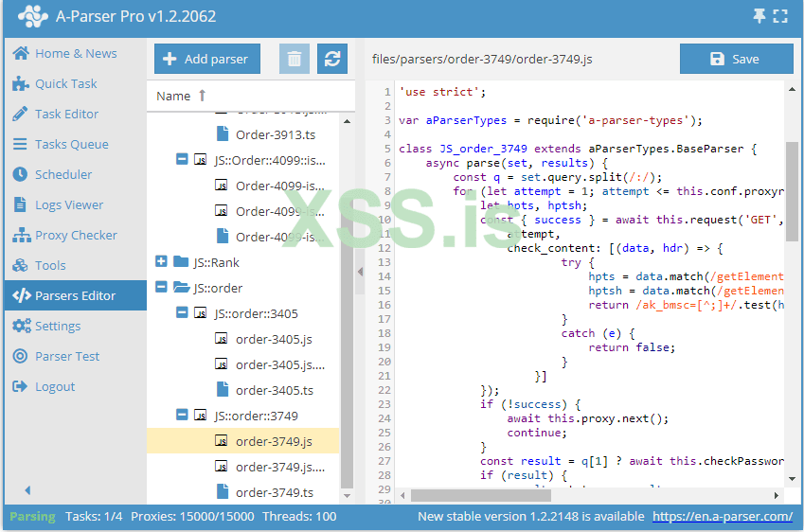This screenshot has width=804, height=532.
Task: Click folder icon of JS::Rank
Action: (181, 262)
